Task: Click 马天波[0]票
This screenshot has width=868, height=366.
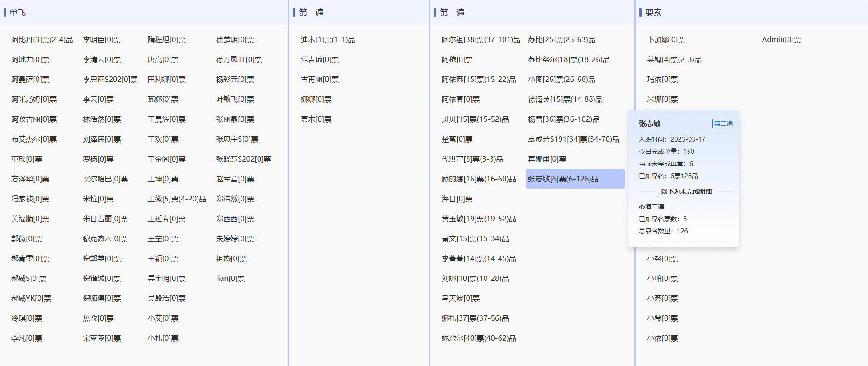Action: click(461, 299)
